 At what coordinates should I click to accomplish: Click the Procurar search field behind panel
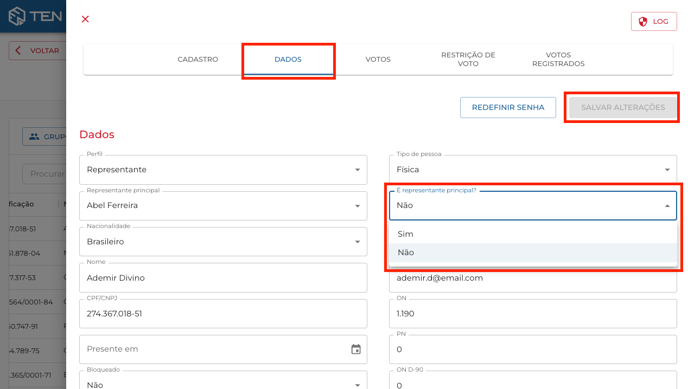pyautogui.click(x=44, y=174)
